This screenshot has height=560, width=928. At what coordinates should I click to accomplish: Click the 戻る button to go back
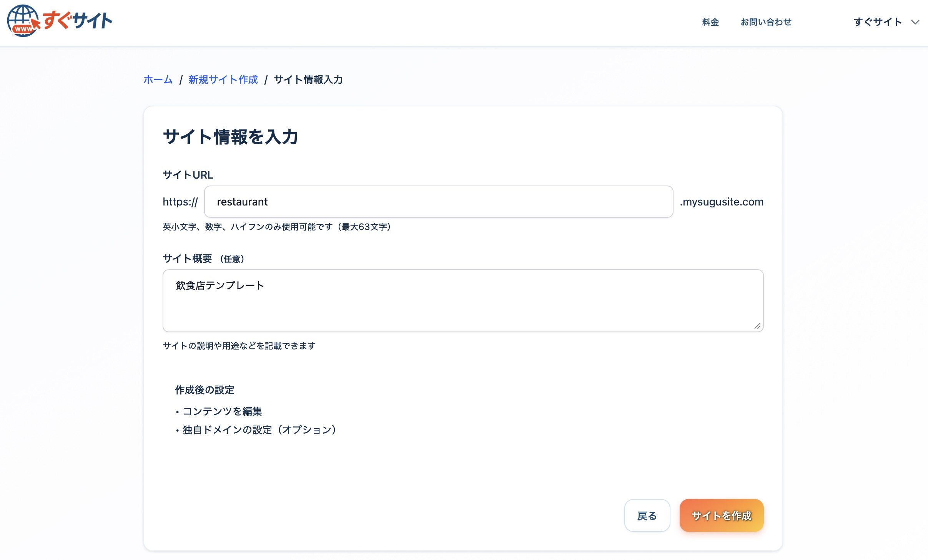tap(647, 516)
